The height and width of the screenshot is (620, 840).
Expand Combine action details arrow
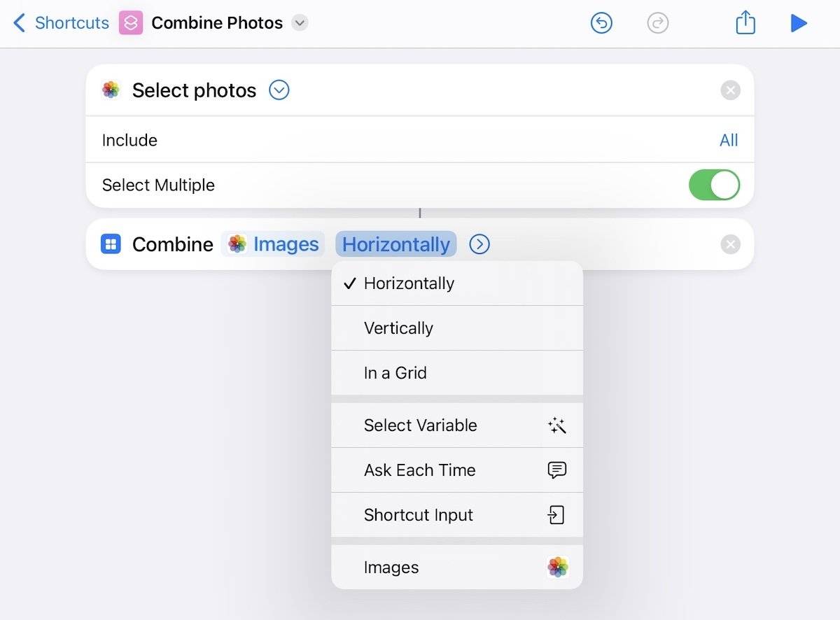479,244
